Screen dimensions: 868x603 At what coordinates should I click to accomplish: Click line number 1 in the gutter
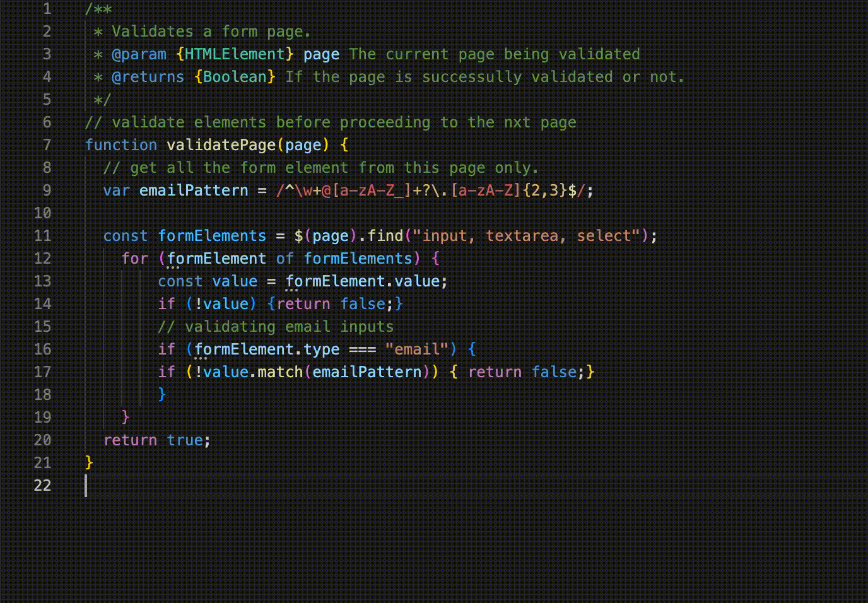pyautogui.click(x=47, y=9)
